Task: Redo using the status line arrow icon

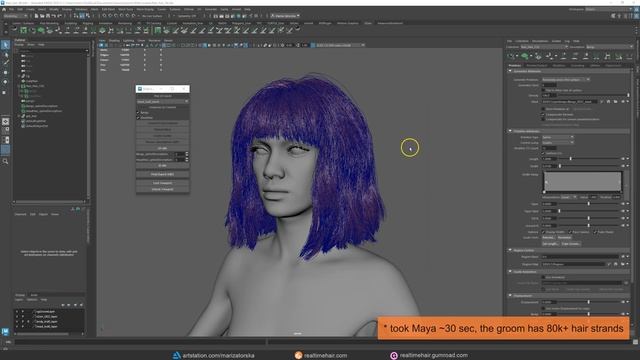Action: 59,16
